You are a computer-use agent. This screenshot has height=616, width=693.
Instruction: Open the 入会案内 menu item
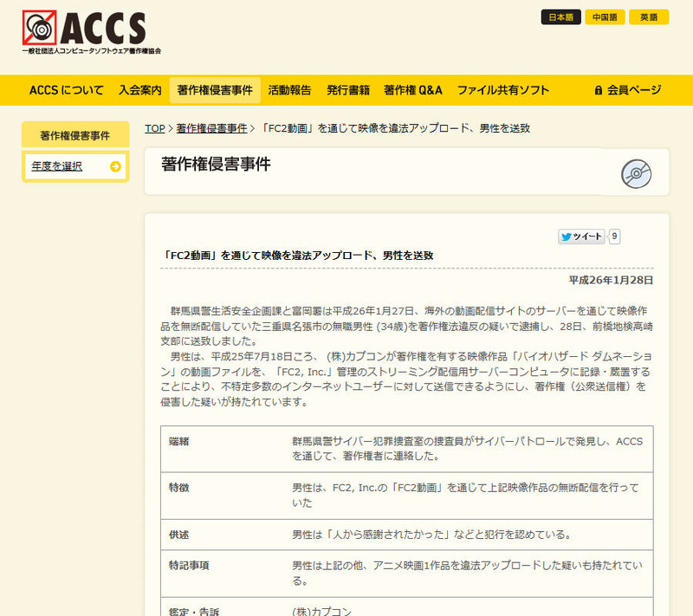[x=140, y=90]
